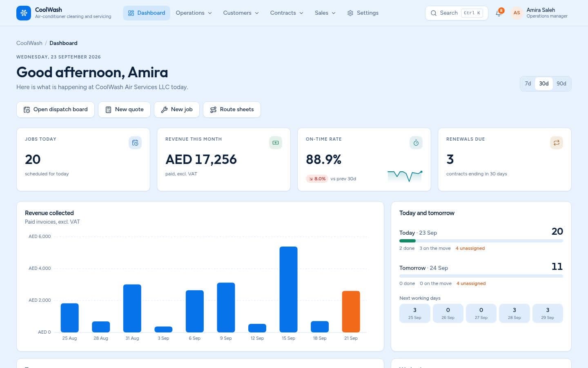Click the on-time rate stopwatch icon
This screenshot has height=368, width=588.
click(x=416, y=143)
